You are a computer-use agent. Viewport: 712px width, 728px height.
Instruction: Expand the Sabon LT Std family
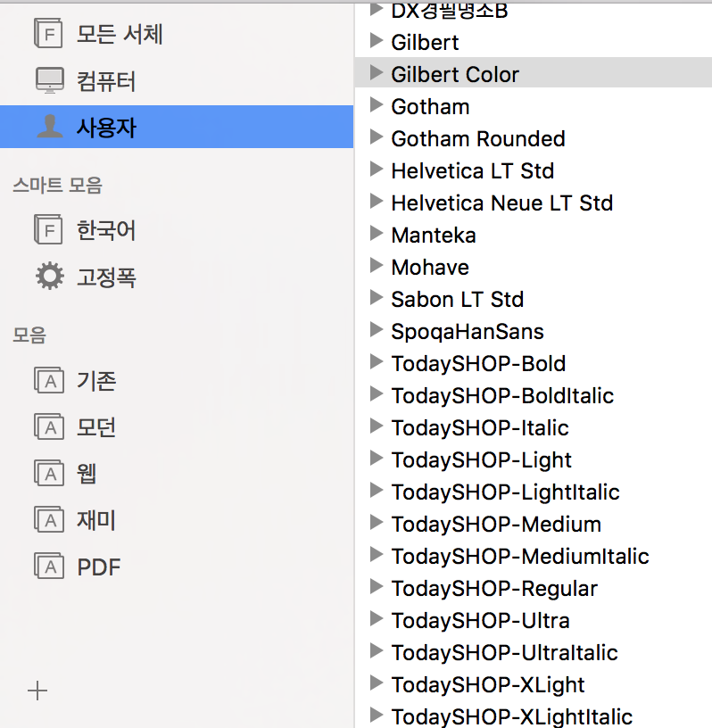click(377, 298)
